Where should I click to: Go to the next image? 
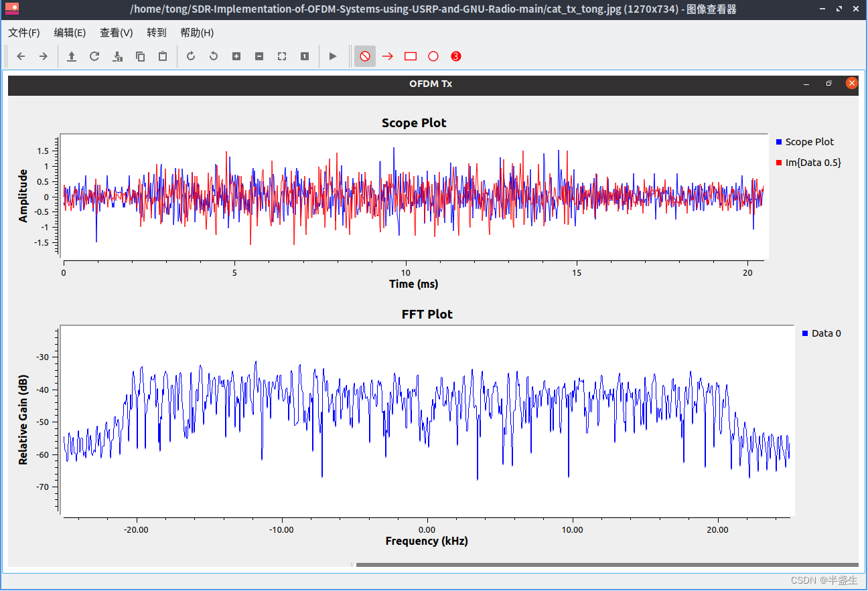click(x=44, y=56)
